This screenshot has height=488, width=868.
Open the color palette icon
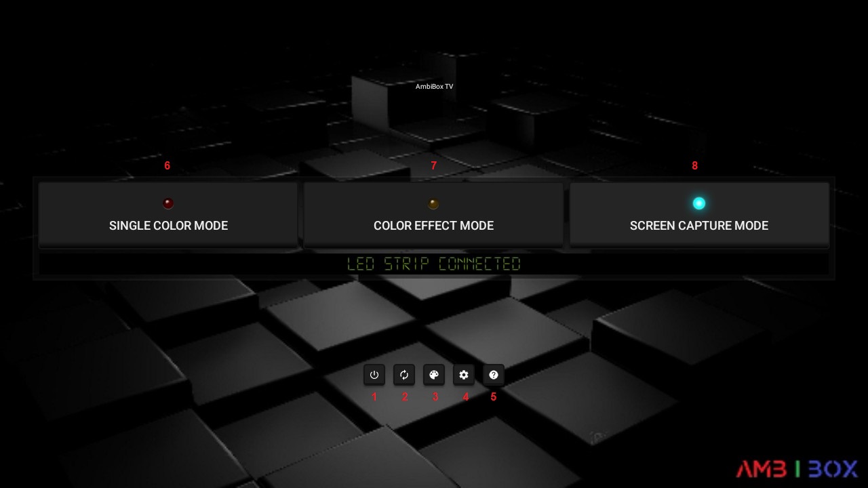coord(434,375)
